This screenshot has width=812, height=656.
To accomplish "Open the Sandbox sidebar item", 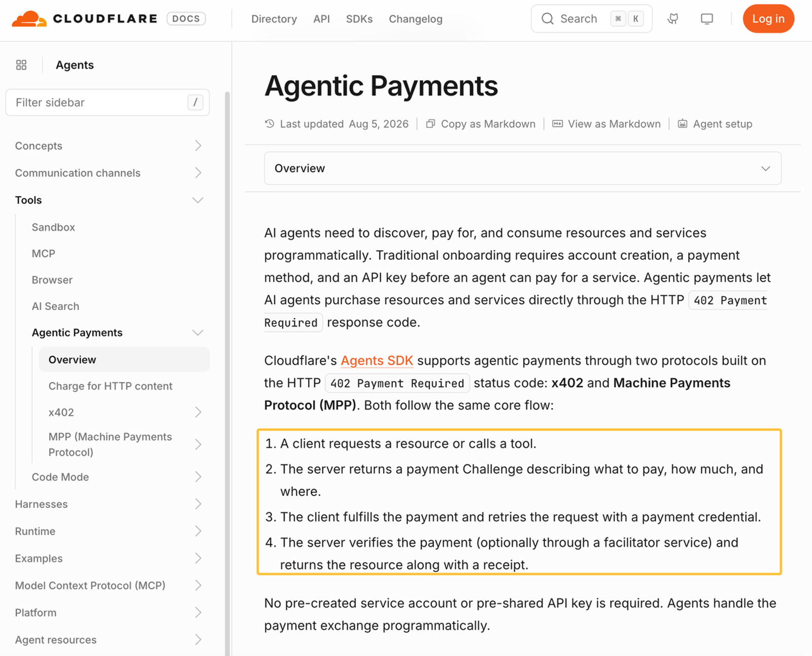I will pyautogui.click(x=53, y=227).
